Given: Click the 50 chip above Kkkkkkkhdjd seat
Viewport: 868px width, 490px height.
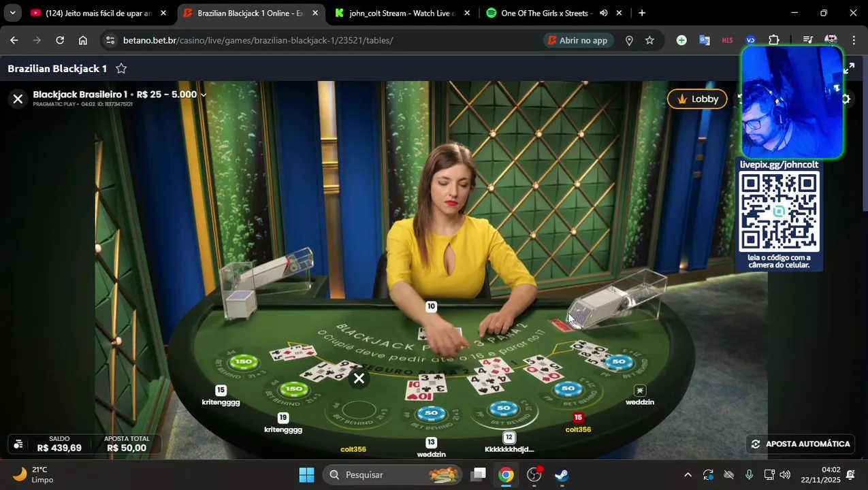Looking at the screenshot, I should pos(504,408).
